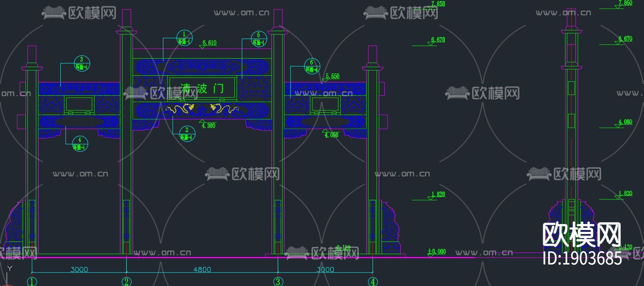This screenshot has height=286, width=644.
Task: Select the 3000 dimension between axes 3 and 4
Action: point(325,269)
